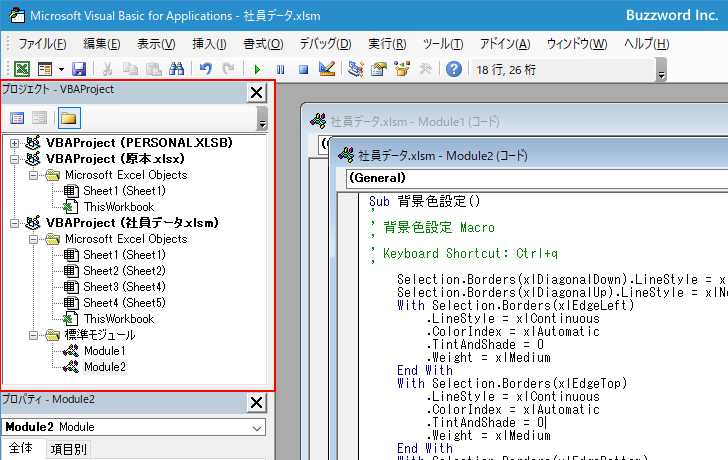728x460 pixels.
Task: Select Sheet1 (Sheet1) under 社員データ.xlsm
Action: tap(124, 255)
